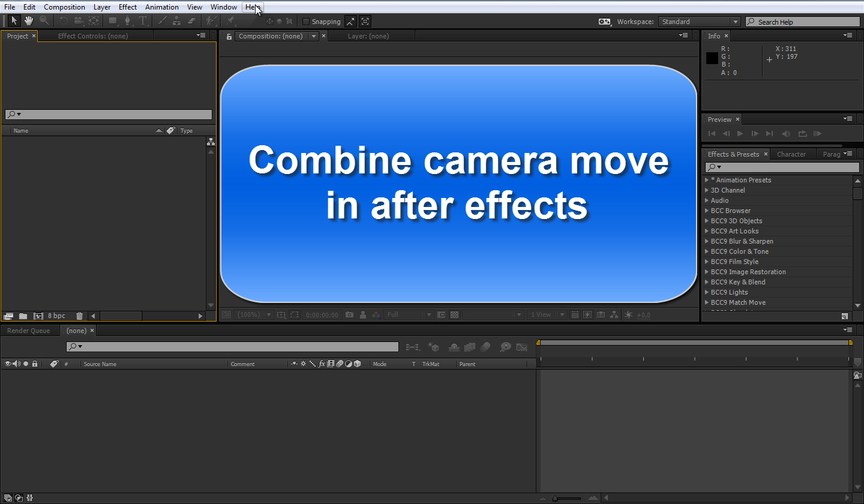864x504 pixels.
Task: Enable the Snapping checkbox
Action: pos(307,21)
